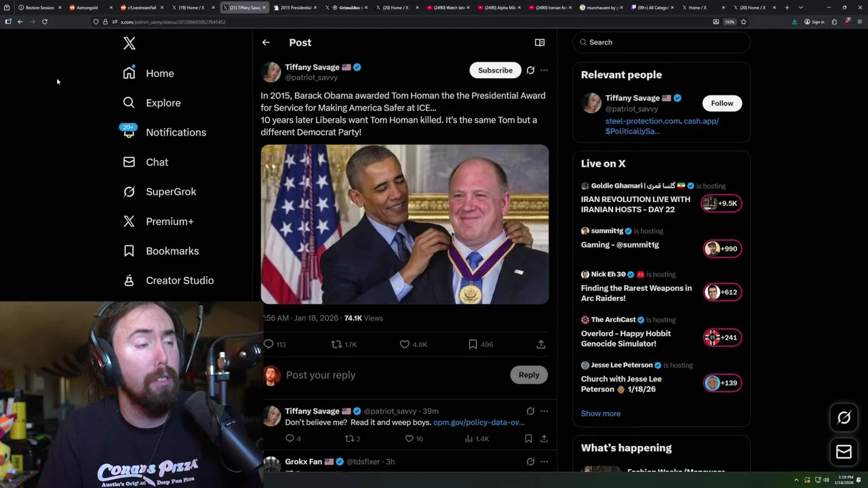Screen dimensions: 868x488
Task: Click the Search input field
Action: (668, 42)
